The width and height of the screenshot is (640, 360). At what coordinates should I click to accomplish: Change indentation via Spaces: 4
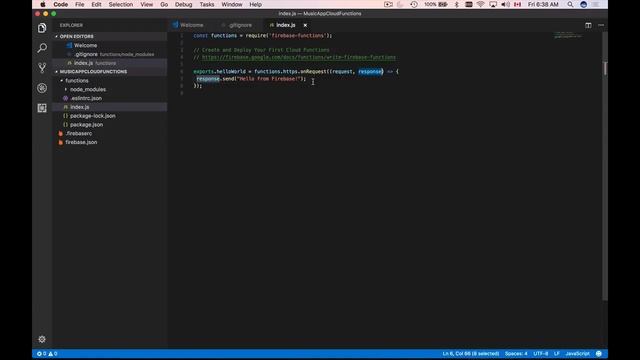(x=516, y=354)
